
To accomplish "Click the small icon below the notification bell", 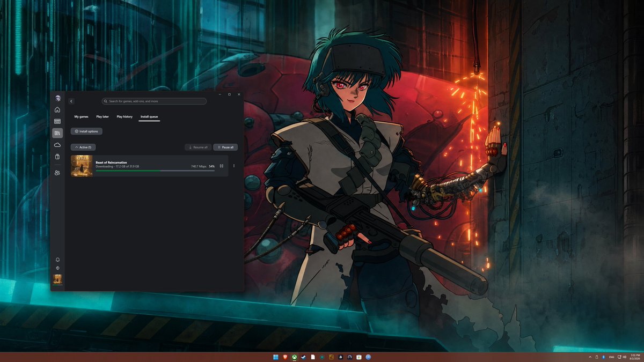I will [57, 268].
